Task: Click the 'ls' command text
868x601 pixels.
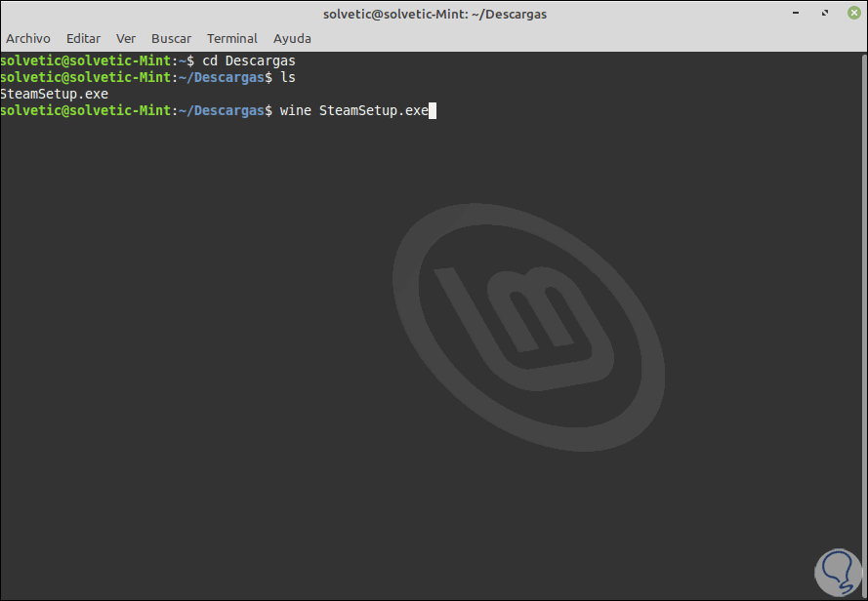Action: [x=288, y=77]
